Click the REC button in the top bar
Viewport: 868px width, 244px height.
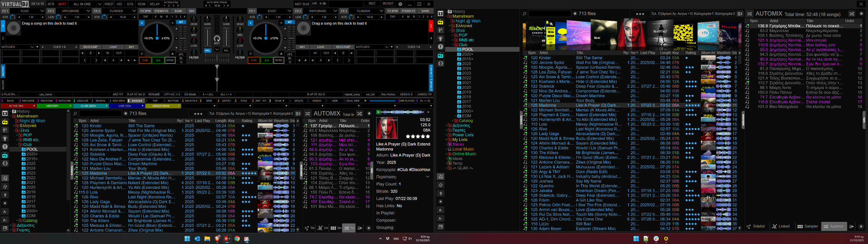pyautogui.click(x=372, y=4)
